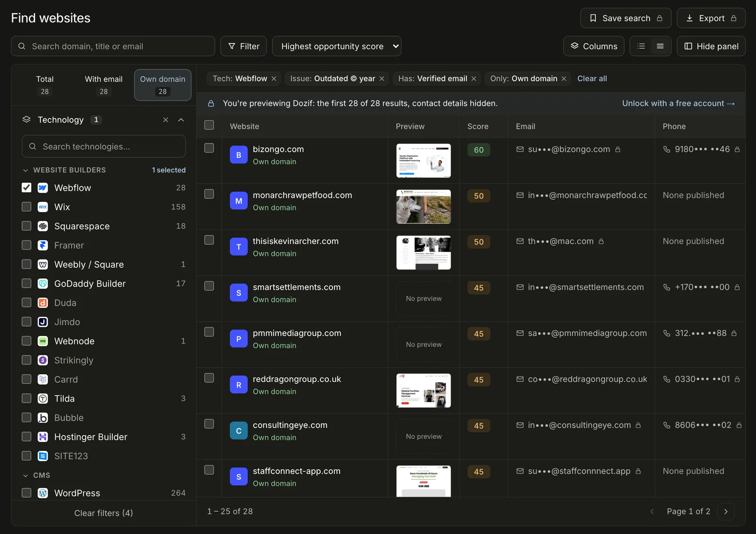
Task: Click the phone icon for bizongo.com
Action: (x=667, y=149)
